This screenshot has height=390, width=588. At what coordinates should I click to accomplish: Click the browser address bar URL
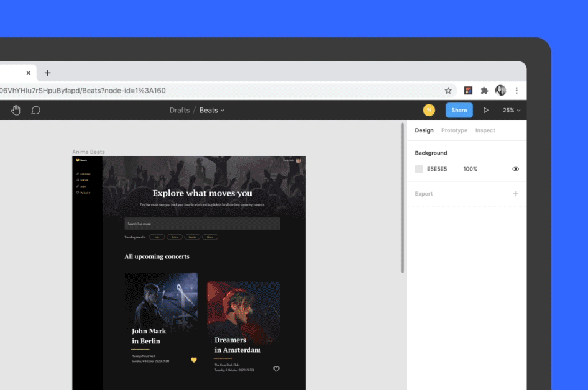(x=83, y=91)
